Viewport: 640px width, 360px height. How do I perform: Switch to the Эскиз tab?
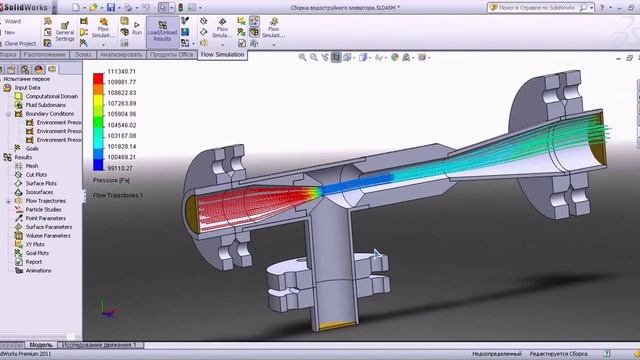pyautogui.click(x=83, y=54)
